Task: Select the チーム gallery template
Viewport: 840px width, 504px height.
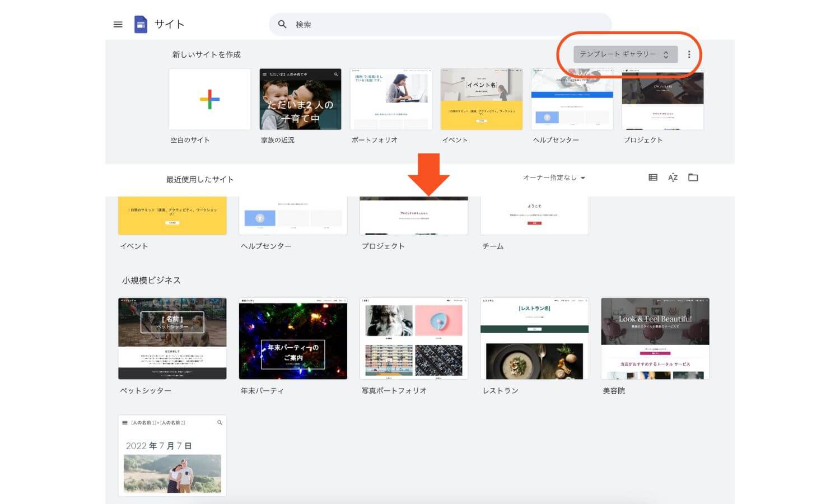Action: coord(535,216)
